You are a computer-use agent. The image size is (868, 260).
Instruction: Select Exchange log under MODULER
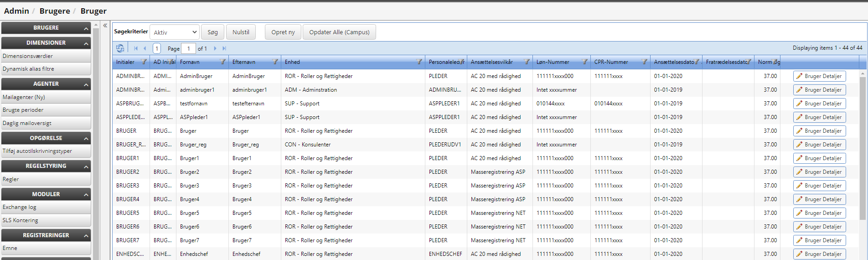[x=20, y=207]
